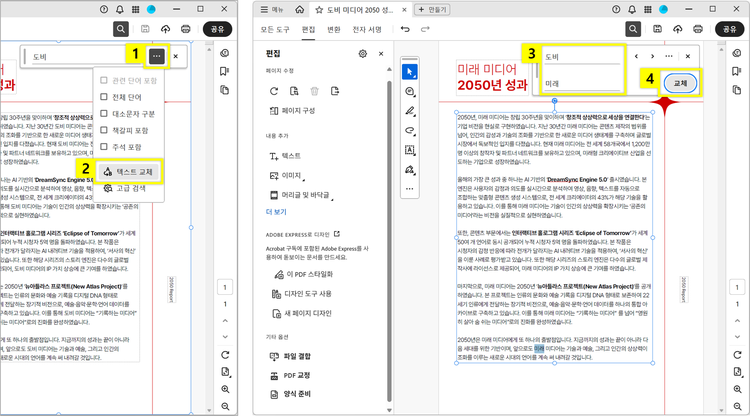Screen dimensions: 750x416
Task: Click 이 PDF 스타일화
Action: [303, 274]
